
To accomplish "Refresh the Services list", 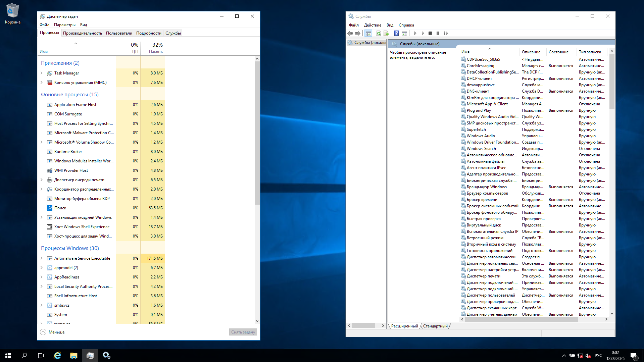I will click(379, 33).
